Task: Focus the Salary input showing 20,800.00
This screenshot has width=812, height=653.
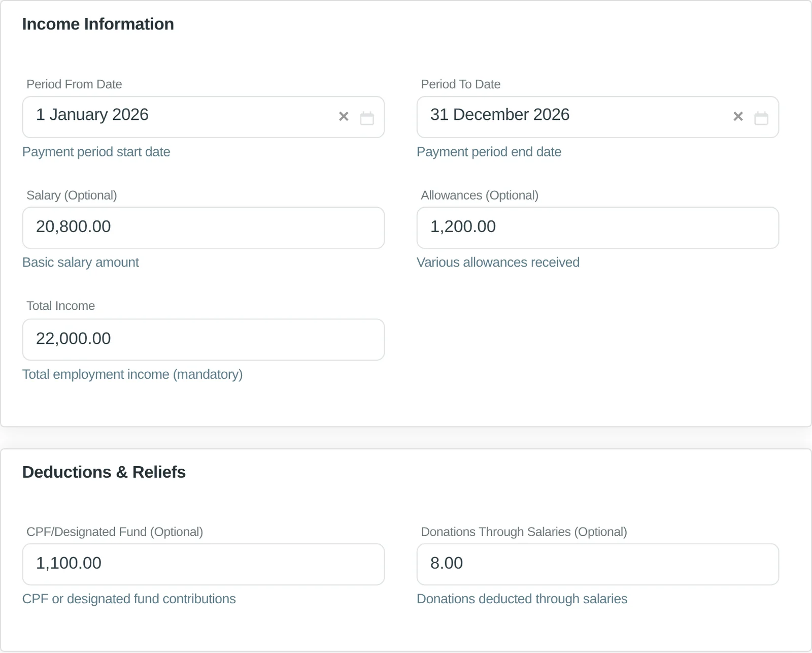Action: click(x=204, y=227)
